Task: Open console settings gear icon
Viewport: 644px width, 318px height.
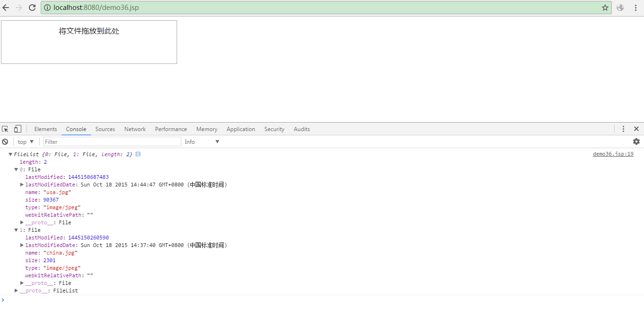Action: tap(636, 141)
